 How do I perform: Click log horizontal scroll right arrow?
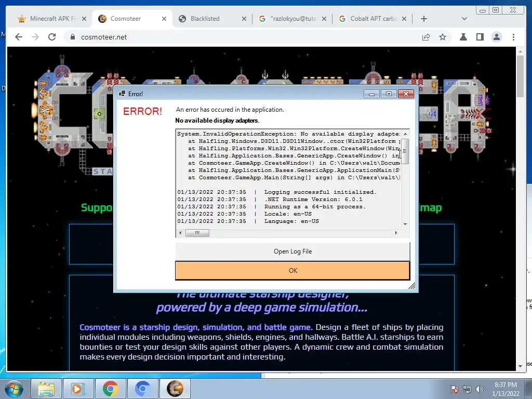pyautogui.click(x=396, y=233)
